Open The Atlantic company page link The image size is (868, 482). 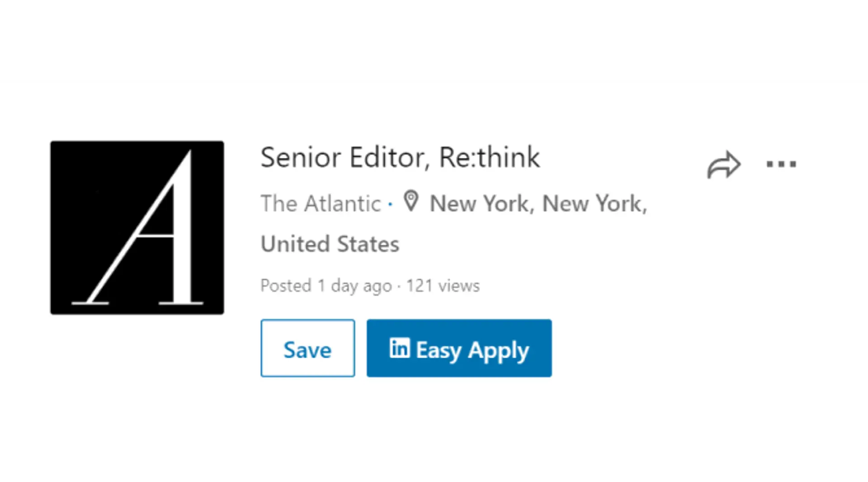[x=321, y=203]
